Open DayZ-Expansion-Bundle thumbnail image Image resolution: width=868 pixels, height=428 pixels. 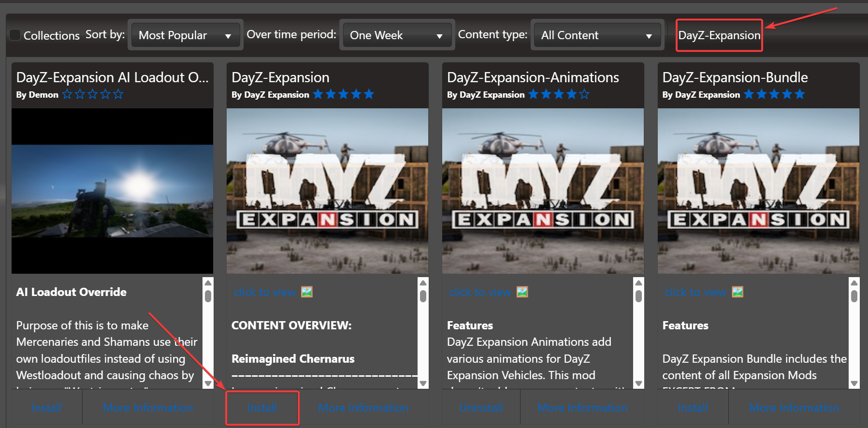pyautogui.click(x=758, y=191)
